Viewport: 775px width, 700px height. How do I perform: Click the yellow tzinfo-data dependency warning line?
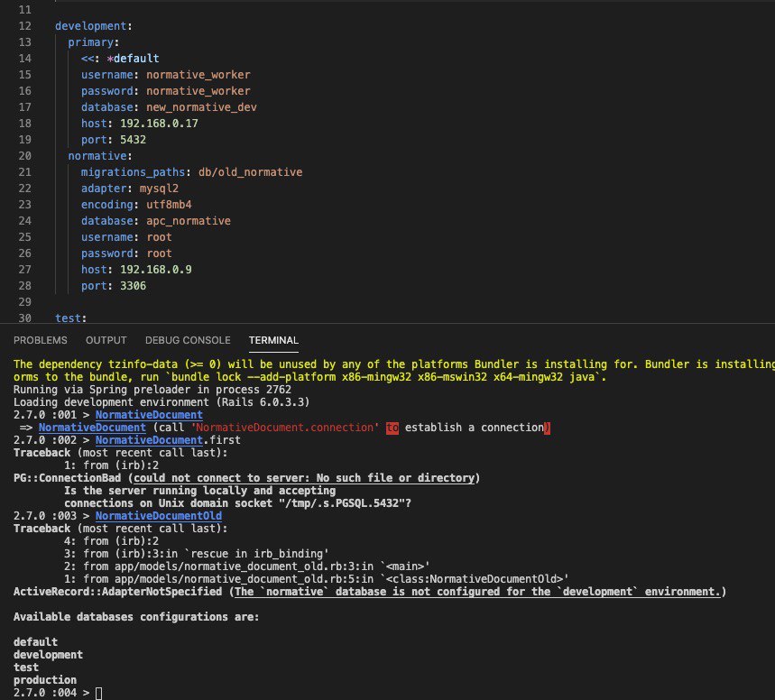tap(394, 364)
